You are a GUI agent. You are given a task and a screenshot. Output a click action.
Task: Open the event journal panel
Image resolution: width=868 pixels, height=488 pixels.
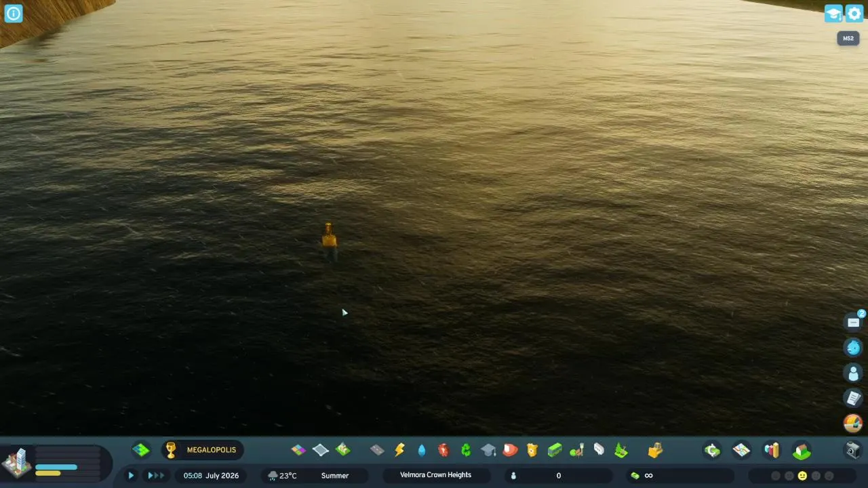(853, 398)
